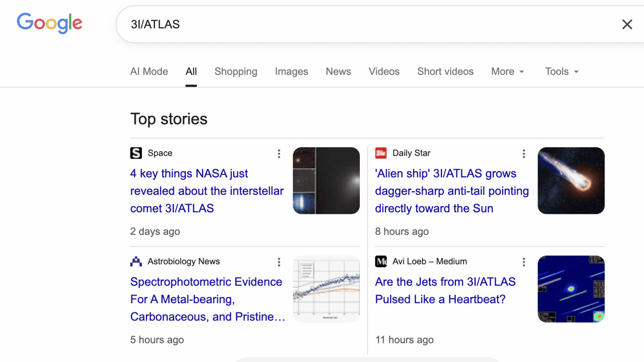Image resolution: width=644 pixels, height=362 pixels.
Task: Click the '8 hours ago' timestamp
Action: tap(402, 231)
